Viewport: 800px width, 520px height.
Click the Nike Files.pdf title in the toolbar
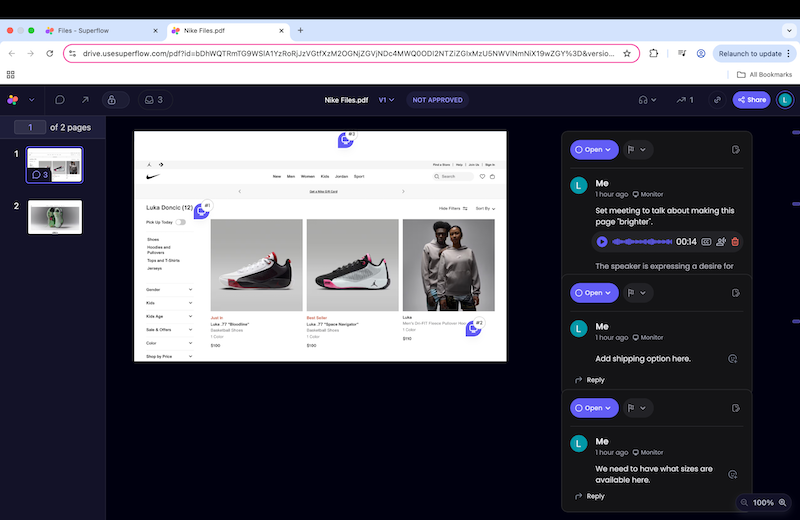click(x=346, y=100)
